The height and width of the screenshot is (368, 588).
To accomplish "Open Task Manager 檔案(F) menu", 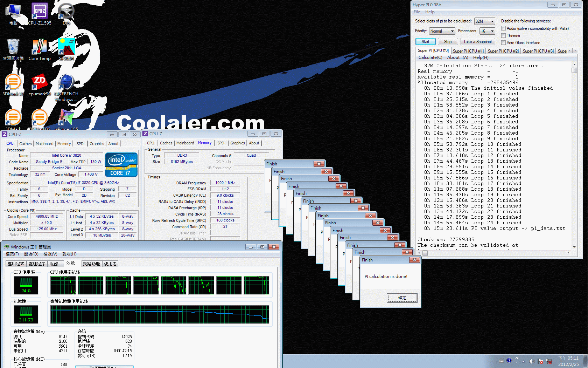I will point(13,254).
